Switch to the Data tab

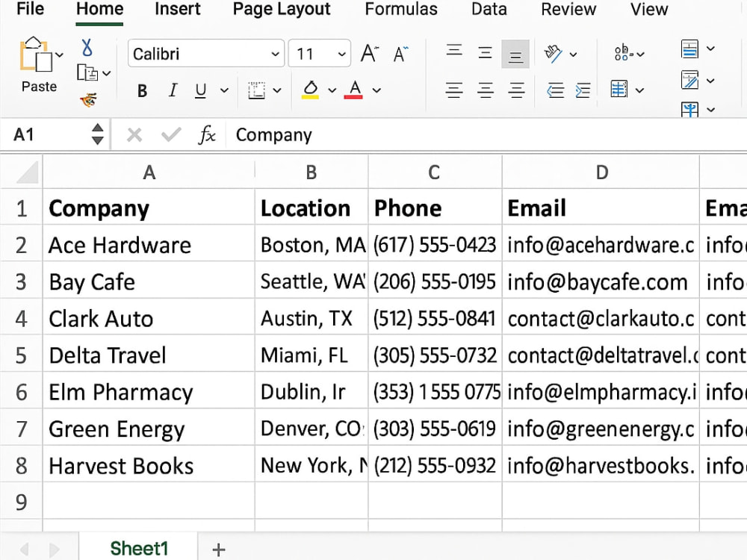click(489, 9)
